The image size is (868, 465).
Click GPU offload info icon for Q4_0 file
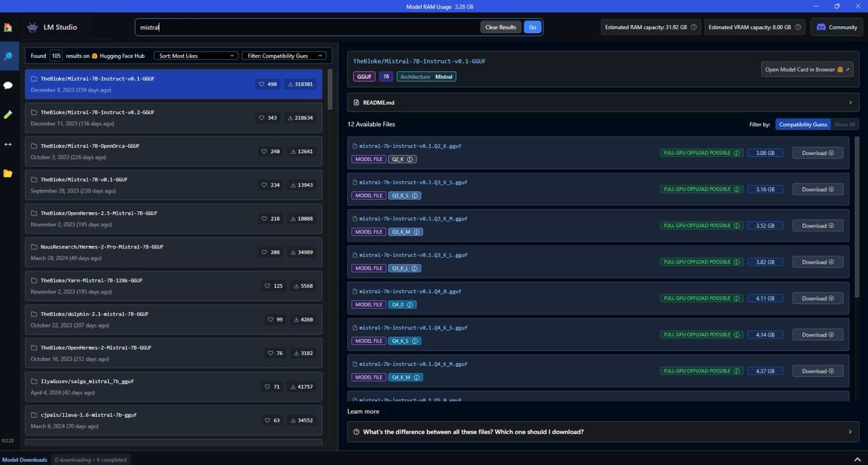[736, 298]
